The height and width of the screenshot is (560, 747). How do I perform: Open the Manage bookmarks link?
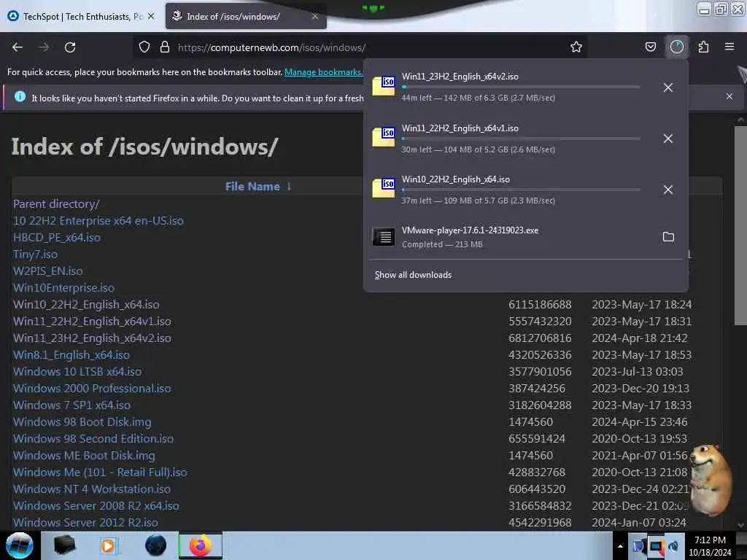pyautogui.click(x=323, y=72)
